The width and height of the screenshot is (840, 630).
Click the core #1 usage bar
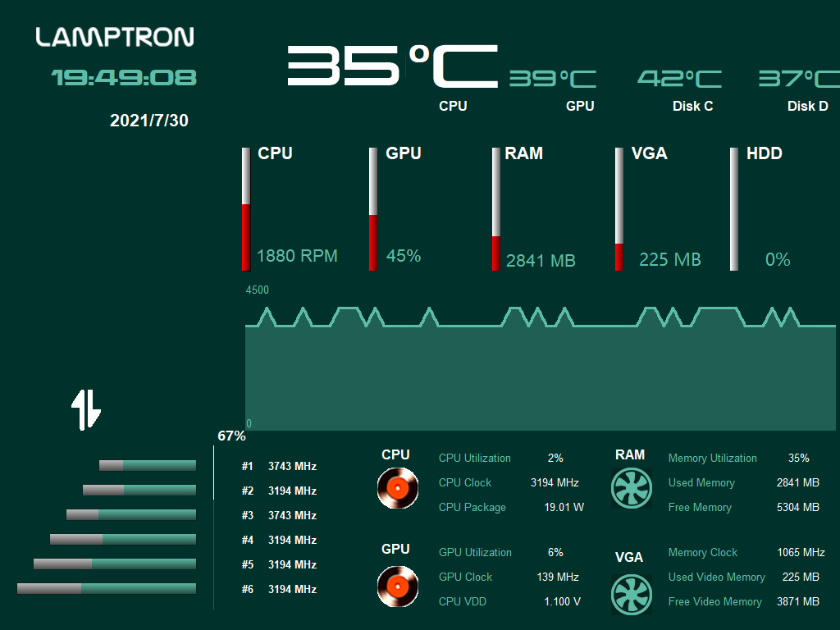pyautogui.click(x=148, y=466)
